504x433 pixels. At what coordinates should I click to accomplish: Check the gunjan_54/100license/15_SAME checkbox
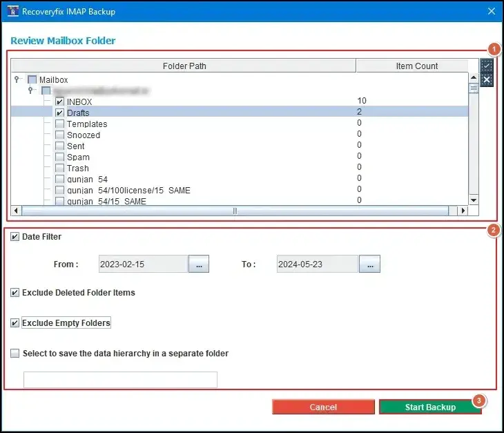point(59,191)
